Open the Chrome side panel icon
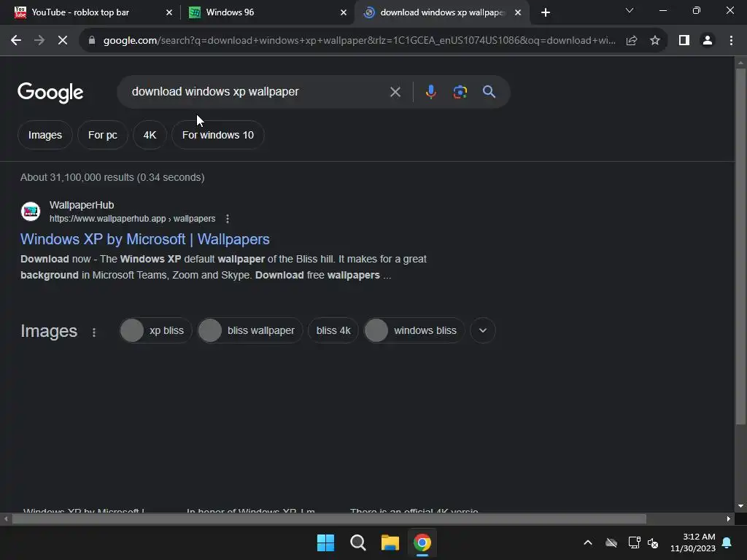Viewport: 747px width, 560px height. click(x=684, y=41)
